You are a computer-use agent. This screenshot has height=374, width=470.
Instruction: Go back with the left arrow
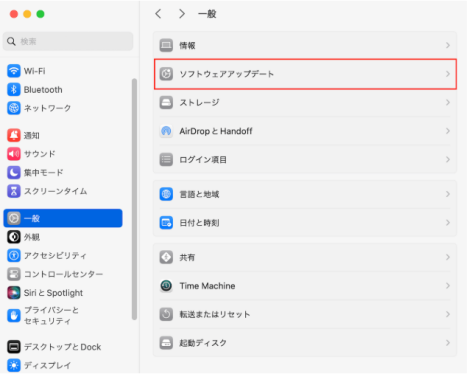[158, 14]
